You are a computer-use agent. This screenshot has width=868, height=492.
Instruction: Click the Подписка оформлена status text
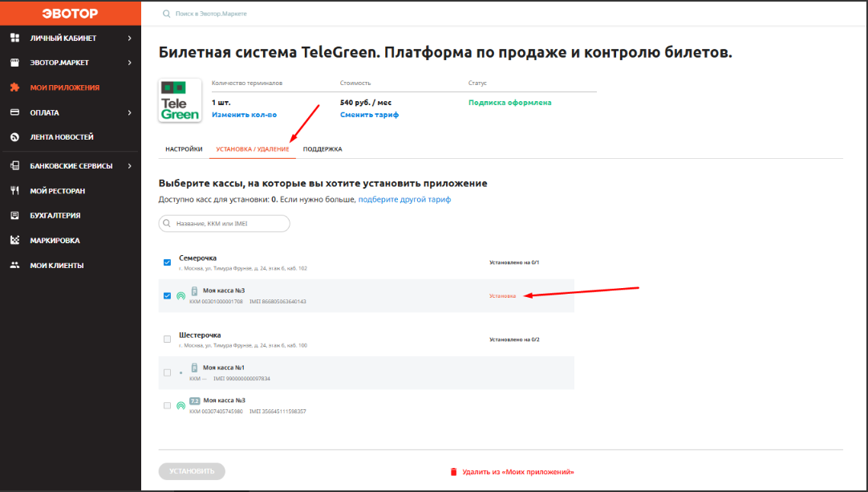(510, 103)
